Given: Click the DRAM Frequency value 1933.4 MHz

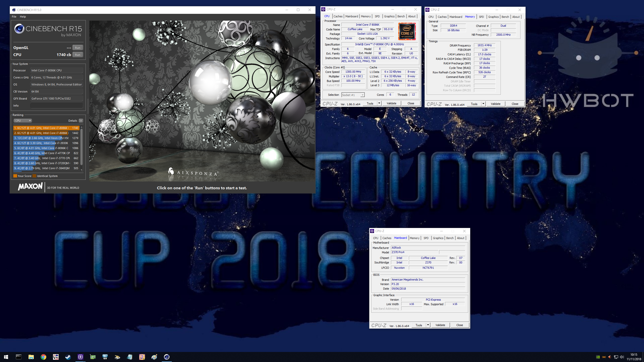Looking at the screenshot, I should coord(485,45).
